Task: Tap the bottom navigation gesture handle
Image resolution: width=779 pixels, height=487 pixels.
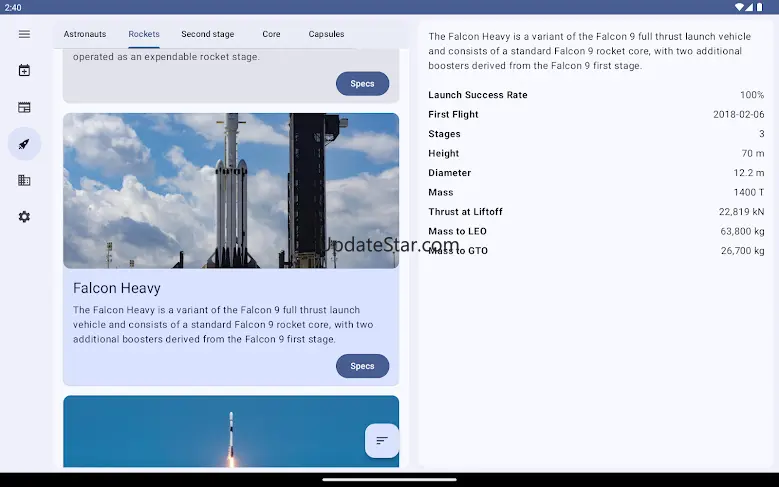Action: pos(390,480)
